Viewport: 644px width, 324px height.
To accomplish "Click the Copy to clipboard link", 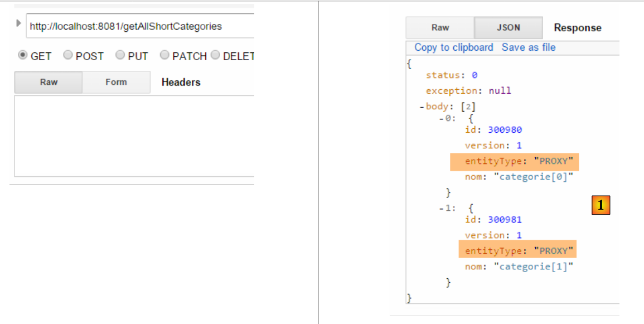I will tap(453, 47).
